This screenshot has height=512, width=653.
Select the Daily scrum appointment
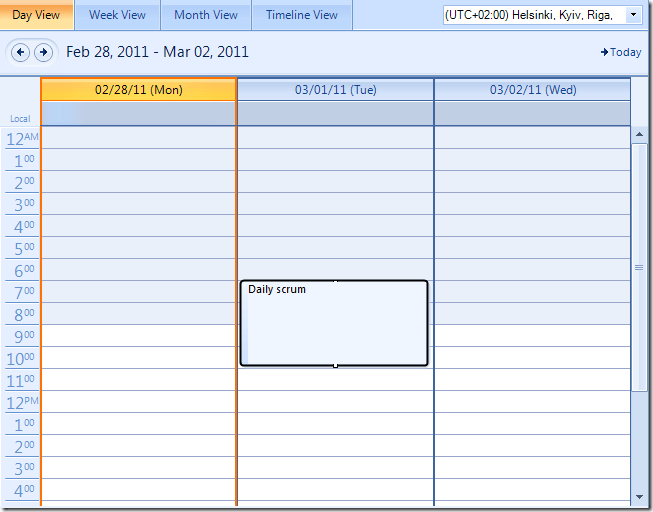point(334,325)
